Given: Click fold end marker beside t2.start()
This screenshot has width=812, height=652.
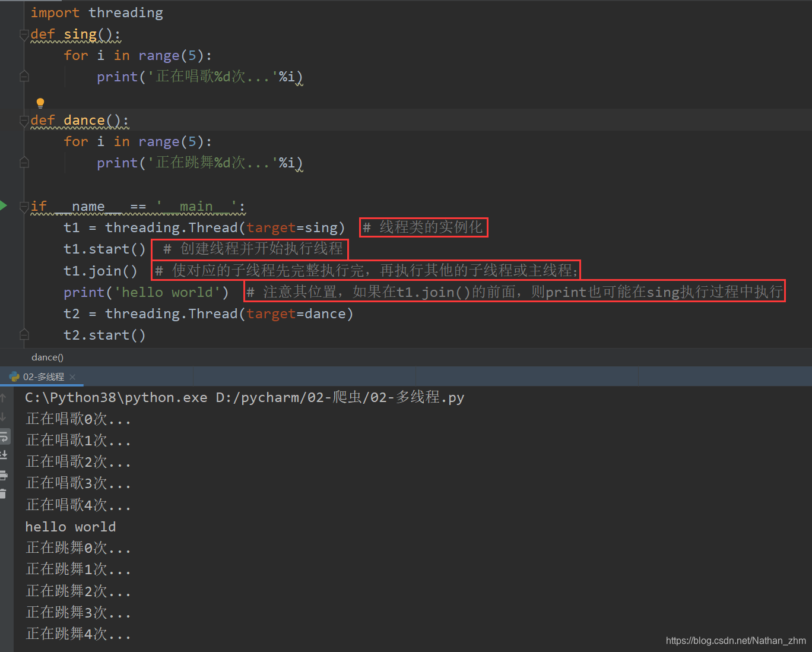Looking at the screenshot, I should click(24, 335).
